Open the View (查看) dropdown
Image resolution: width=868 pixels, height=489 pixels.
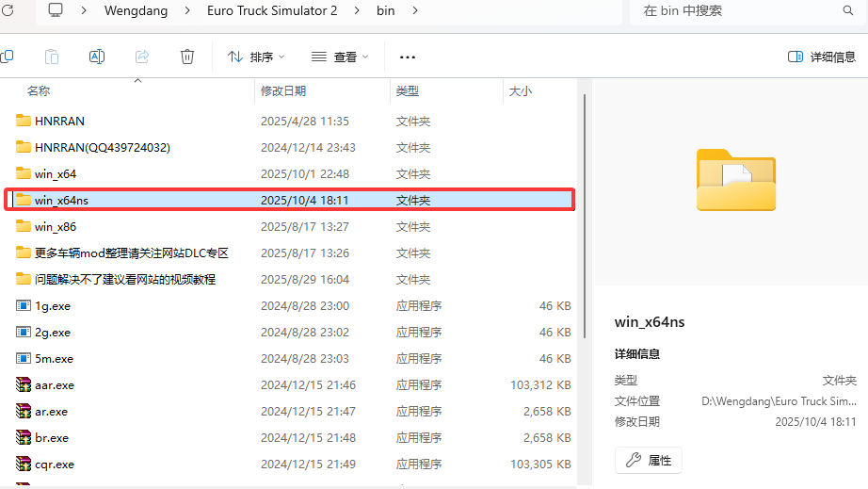point(340,57)
